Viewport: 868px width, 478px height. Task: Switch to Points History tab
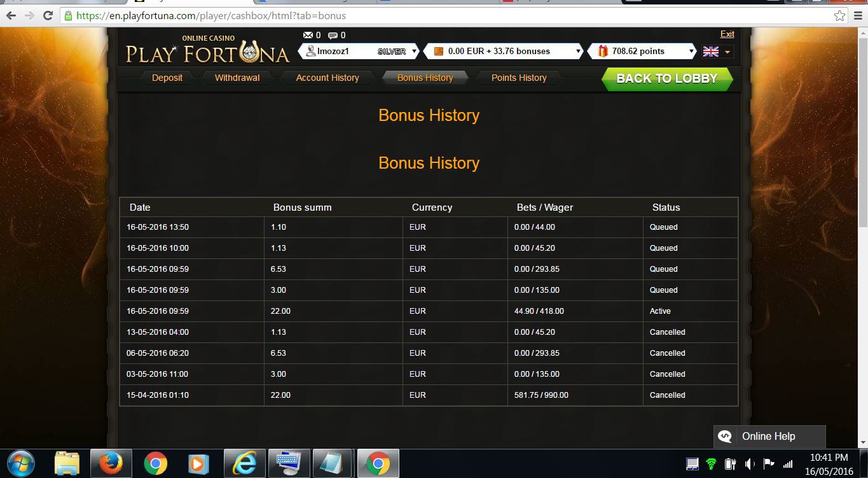point(519,78)
